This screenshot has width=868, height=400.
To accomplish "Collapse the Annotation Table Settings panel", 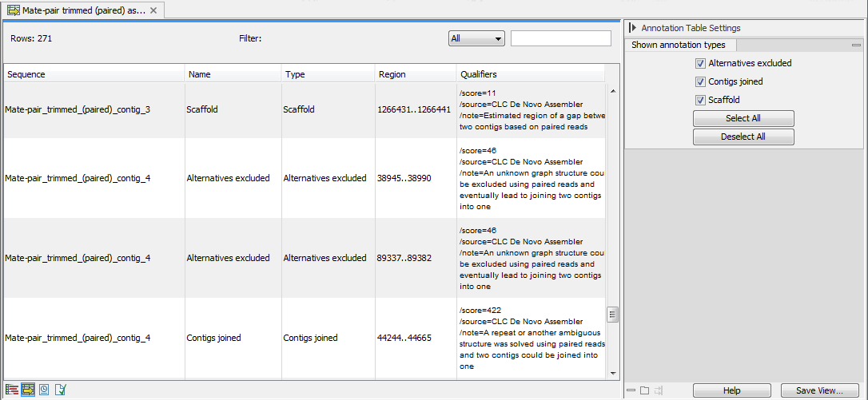I will point(632,28).
